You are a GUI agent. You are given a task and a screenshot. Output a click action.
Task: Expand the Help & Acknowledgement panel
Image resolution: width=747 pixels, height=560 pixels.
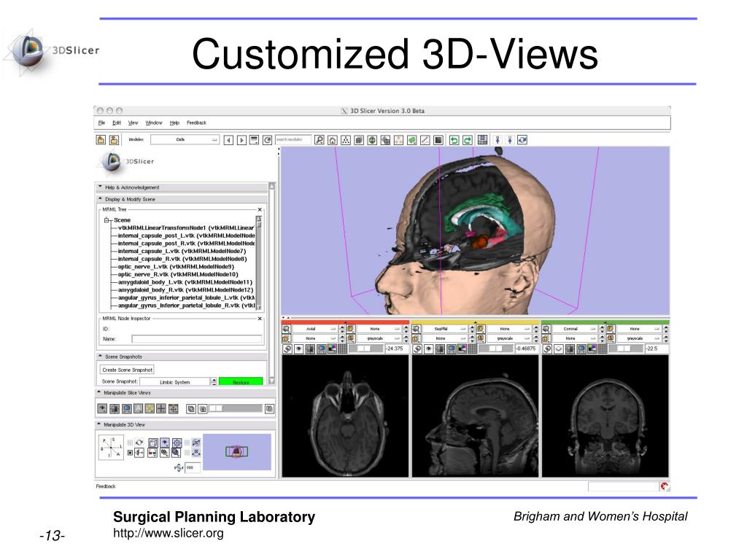coord(182,187)
